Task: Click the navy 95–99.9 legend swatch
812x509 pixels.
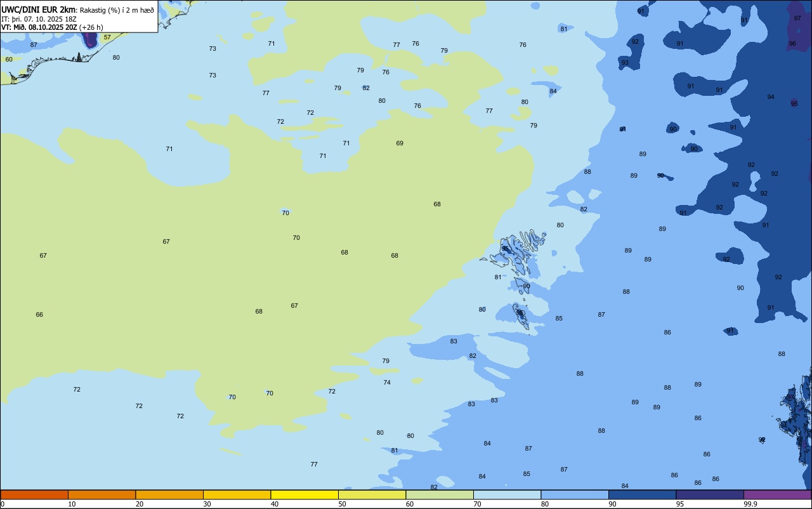Action: pyautogui.click(x=710, y=494)
